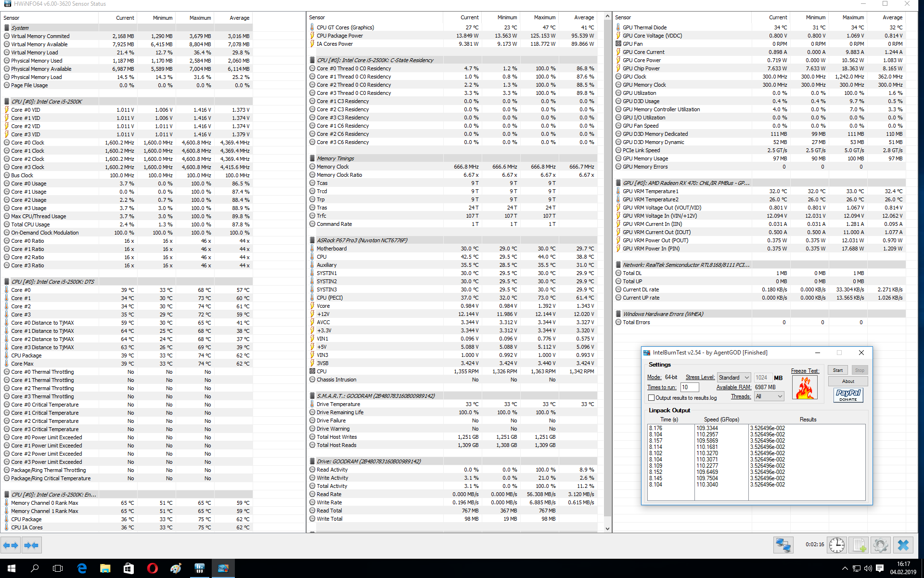This screenshot has height=578, width=924.
Task: Open the Stress Level dropdown
Action: point(734,378)
